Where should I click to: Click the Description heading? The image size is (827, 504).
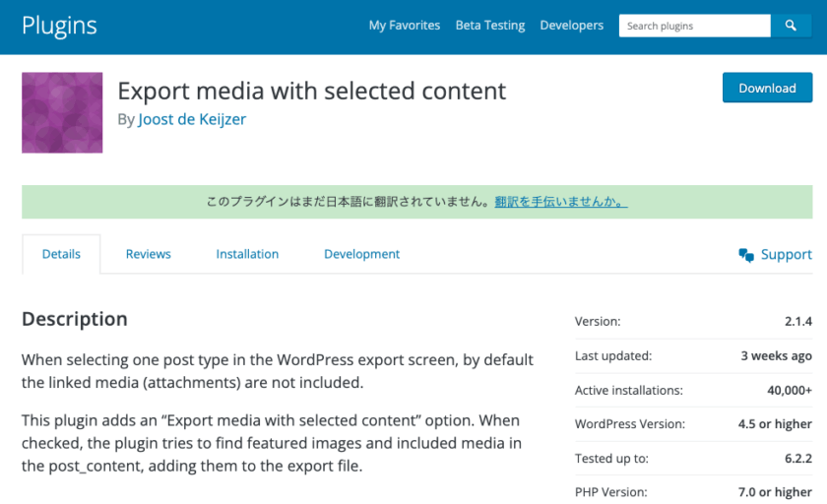coord(75,319)
